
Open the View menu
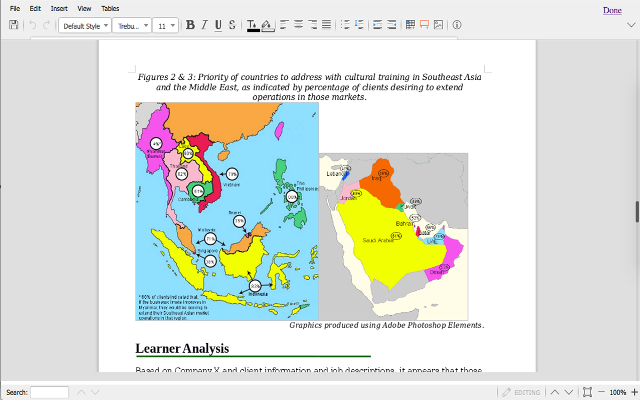[84, 8]
